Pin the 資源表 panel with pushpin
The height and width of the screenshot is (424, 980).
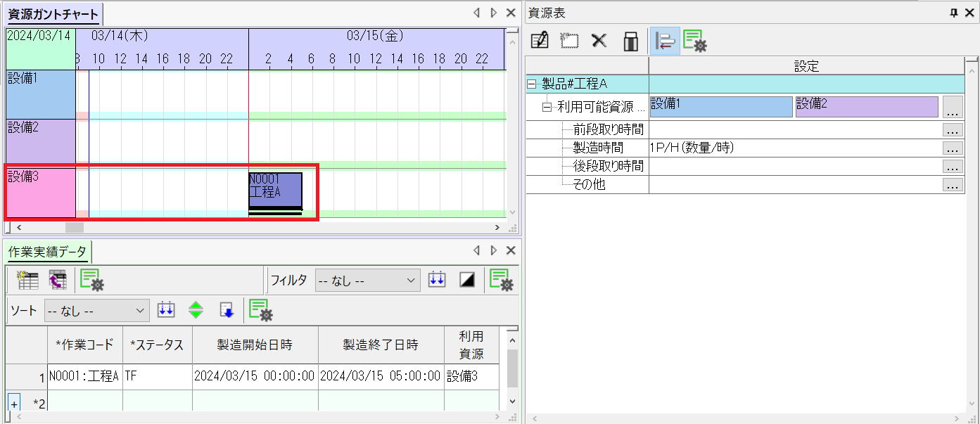coord(954,13)
